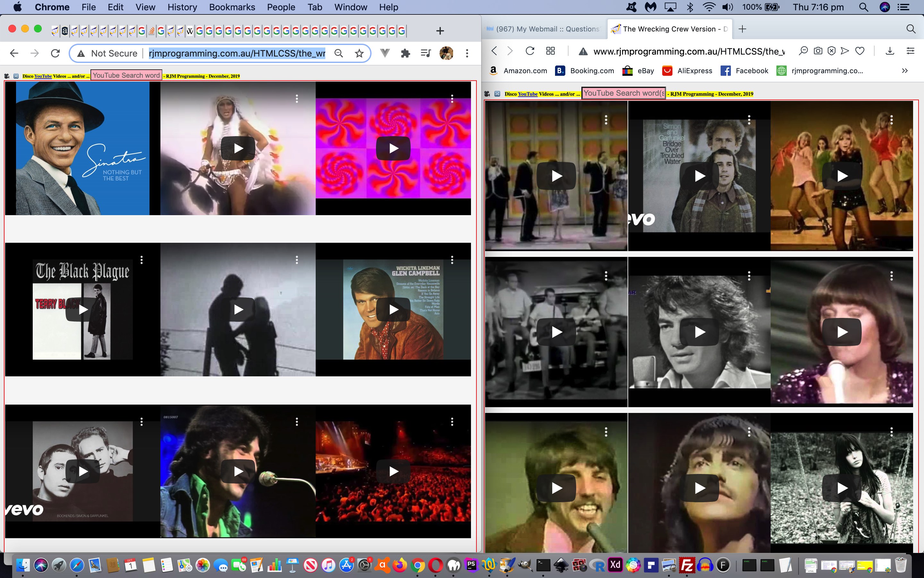Open History menu in macOS menu bar
Screen dimensions: 924x578
pyautogui.click(x=182, y=7)
